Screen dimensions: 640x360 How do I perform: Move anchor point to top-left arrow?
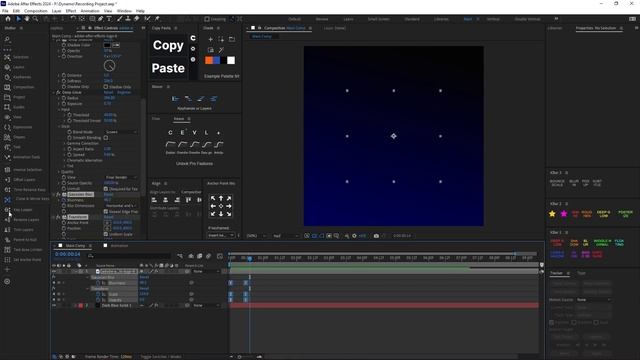pyautogui.click(x=213, y=198)
